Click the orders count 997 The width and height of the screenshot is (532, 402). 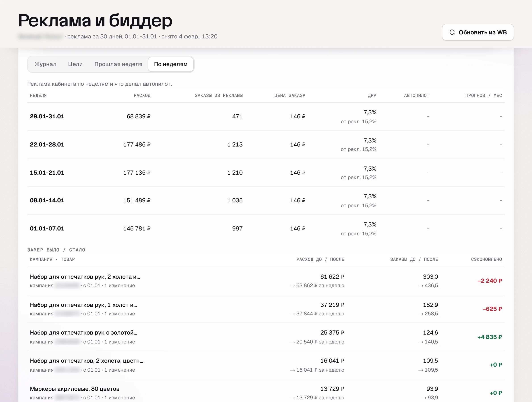(x=237, y=229)
